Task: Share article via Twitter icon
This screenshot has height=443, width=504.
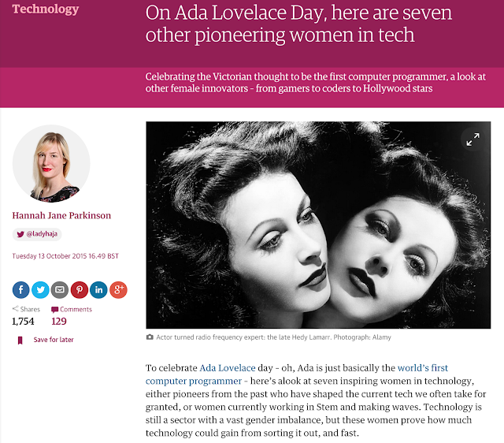Action: coord(40,290)
